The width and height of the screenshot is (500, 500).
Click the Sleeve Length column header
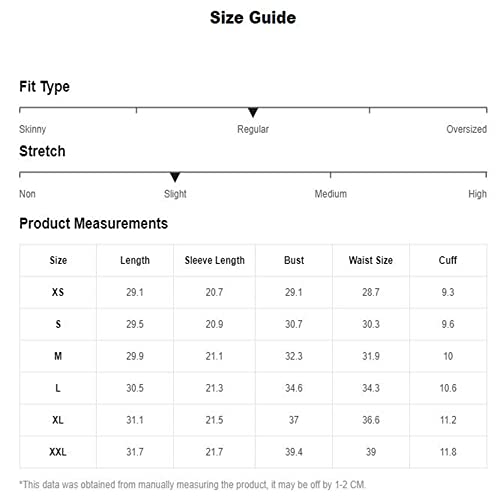click(x=215, y=260)
